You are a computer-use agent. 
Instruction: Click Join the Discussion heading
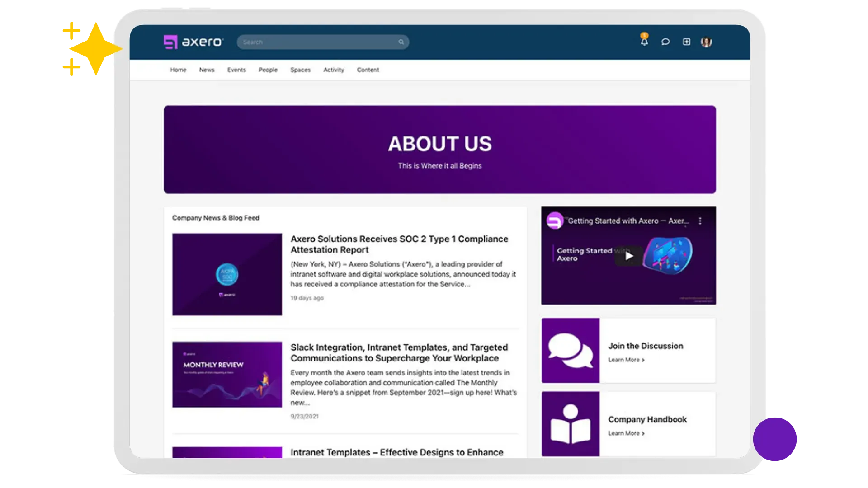click(646, 346)
